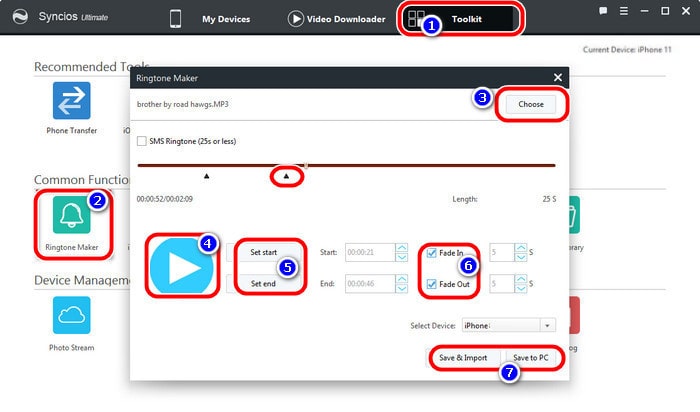
Task: Click Save to PC button
Action: click(530, 358)
